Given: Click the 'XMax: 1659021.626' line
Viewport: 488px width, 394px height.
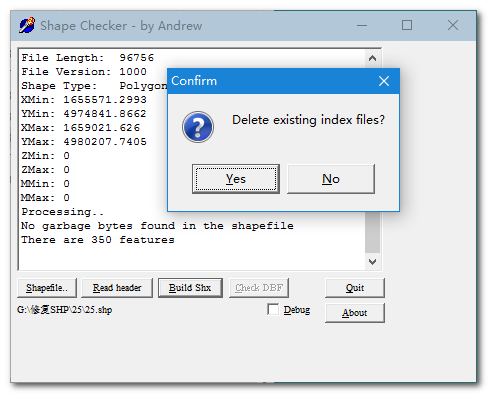Looking at the screenshot, I should [x=80, y=128].
